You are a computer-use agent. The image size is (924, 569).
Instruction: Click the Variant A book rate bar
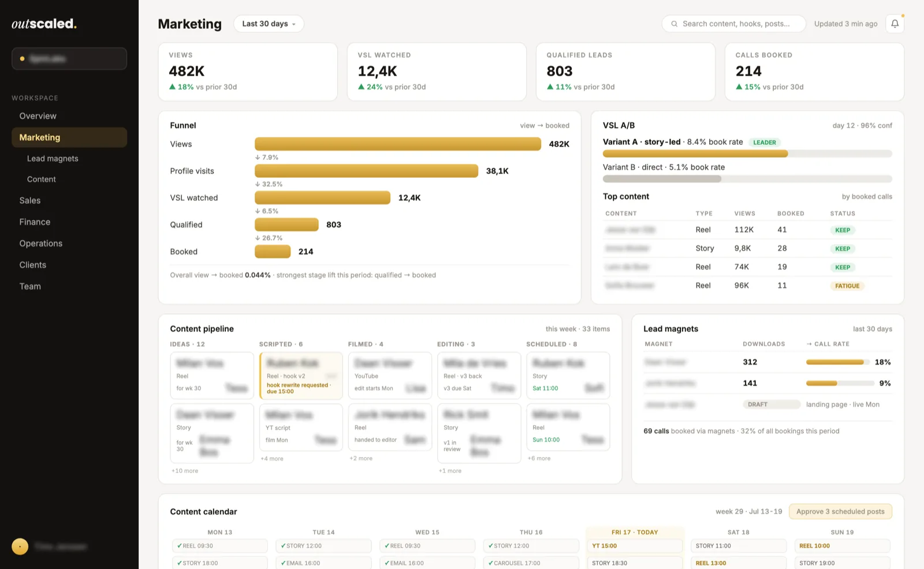coord(747,154)
